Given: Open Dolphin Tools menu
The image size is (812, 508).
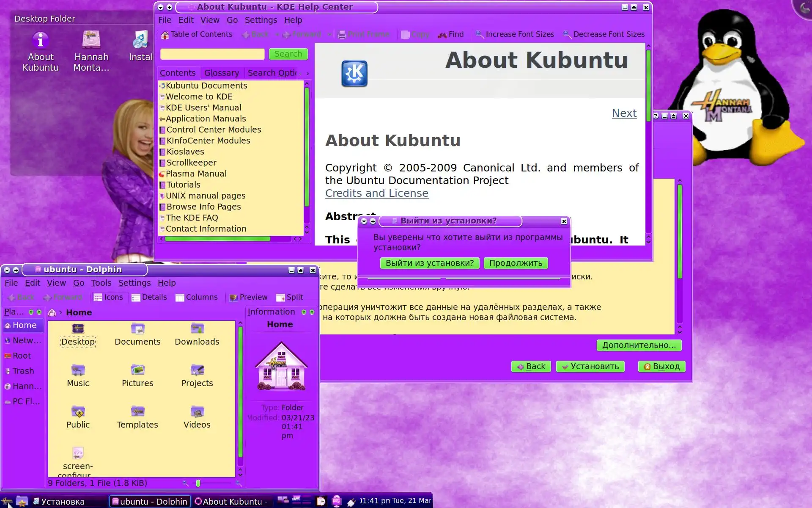Looking at the screenshot, I should pyautogui.click(x=101, y=283).
